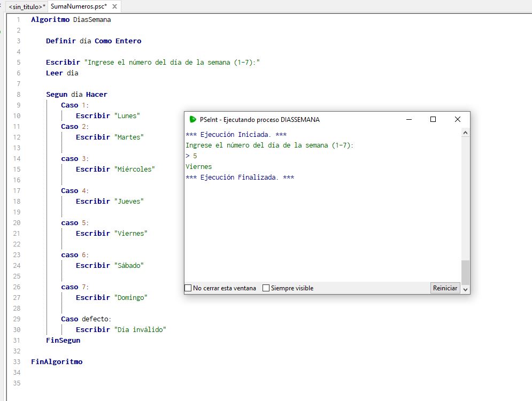The width and height of the screenshot is (532, 401).
Task: Click Escribir "Sábado" line
Action: point(110,265)
